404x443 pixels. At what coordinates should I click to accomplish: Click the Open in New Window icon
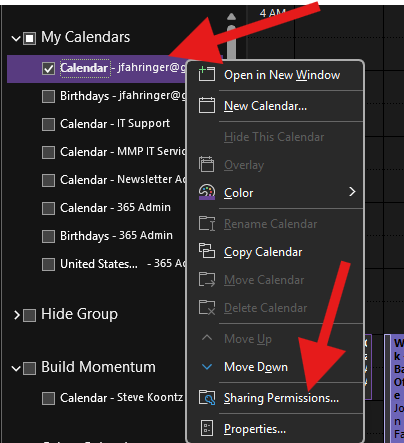tap(207, 74)
